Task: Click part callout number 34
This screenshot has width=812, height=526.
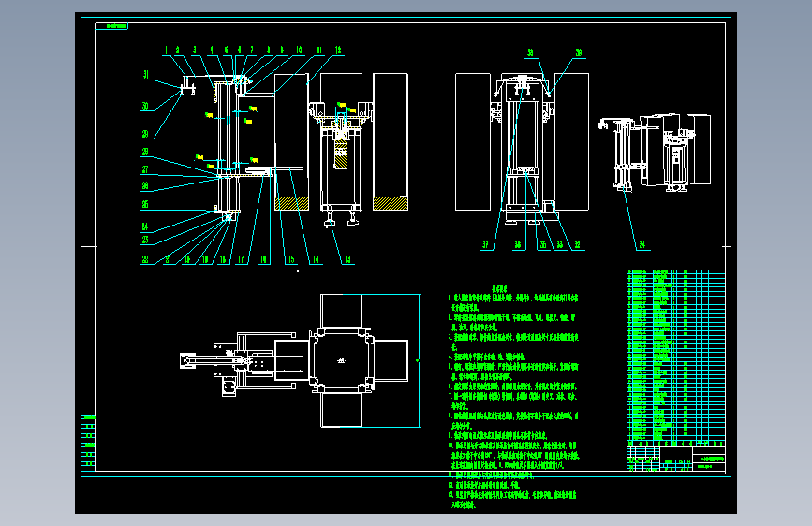Action: pos(642,245)
